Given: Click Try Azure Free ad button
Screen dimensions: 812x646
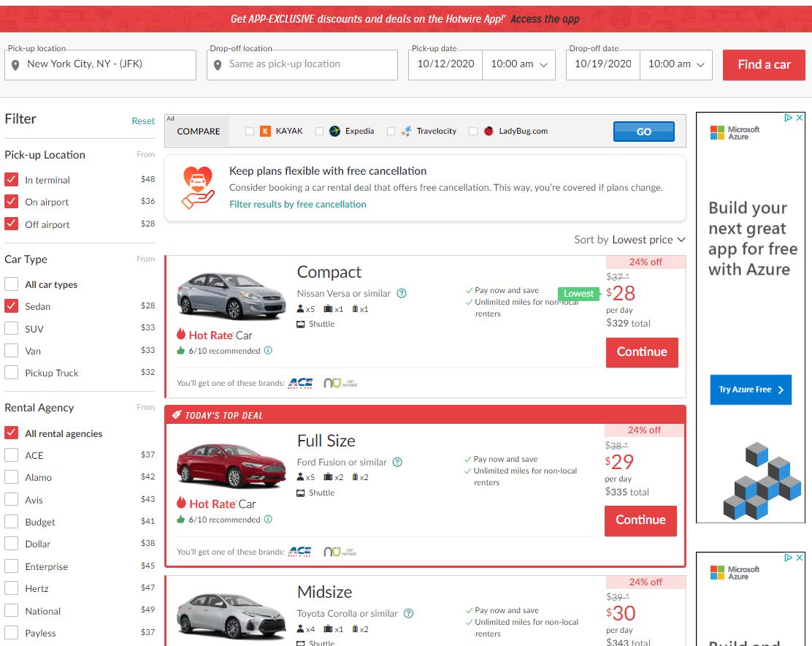Looking at the screenshot, I should point(751,389).
